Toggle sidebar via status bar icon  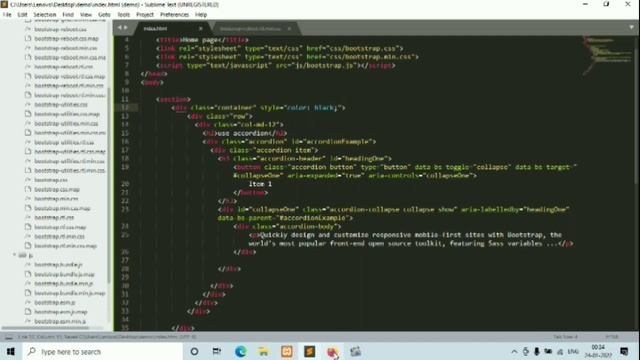tap(8, 337)
